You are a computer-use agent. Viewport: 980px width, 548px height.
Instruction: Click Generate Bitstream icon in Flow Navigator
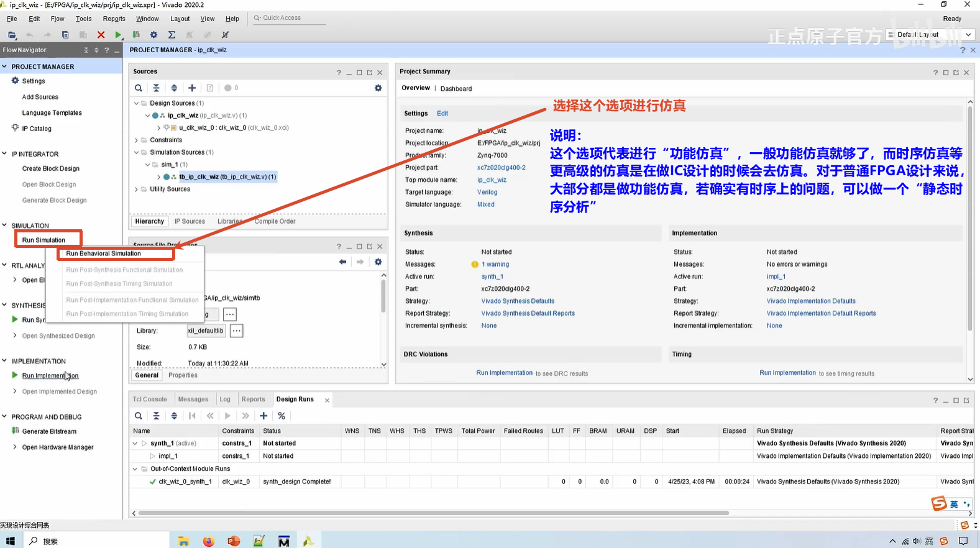coord(16,431)
